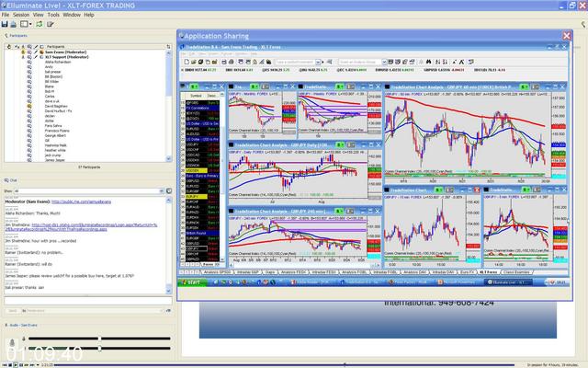
Task: Click Windows Start button in shared desktop
Action: click(192, 282)
